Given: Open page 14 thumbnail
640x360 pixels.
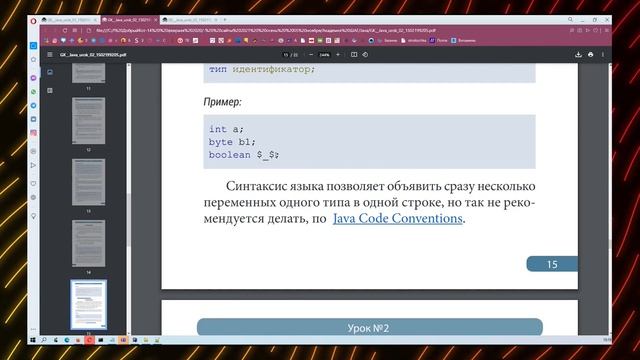Looking at the screenshot, I should [x=89, y=243].
